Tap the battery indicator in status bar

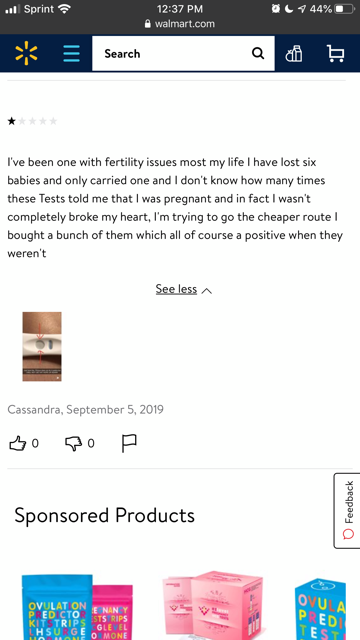click(344, 9)
